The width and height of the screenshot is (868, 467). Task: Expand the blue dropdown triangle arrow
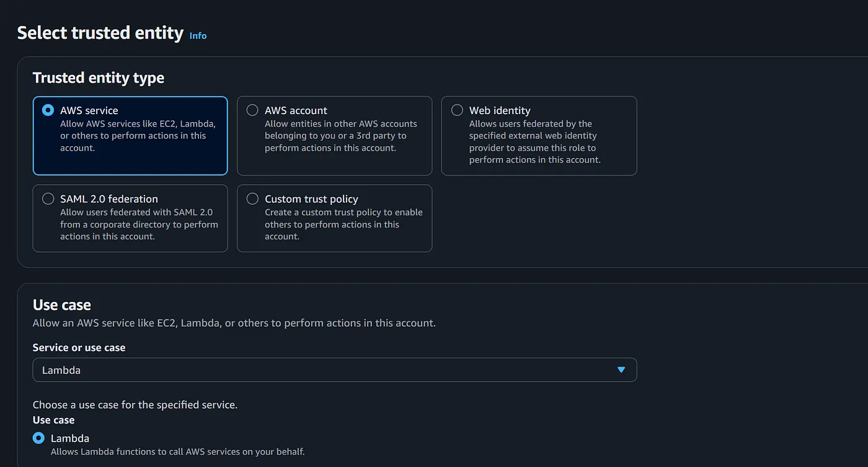621,370
